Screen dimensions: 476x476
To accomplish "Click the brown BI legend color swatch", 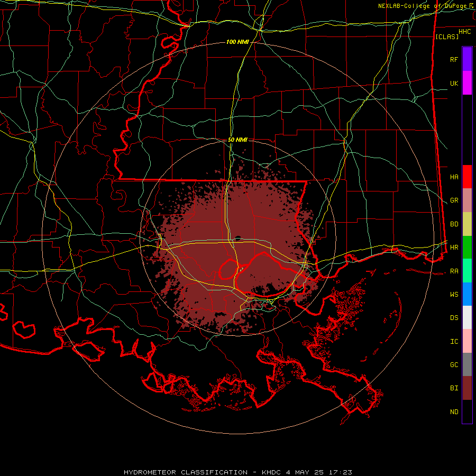I will tap(467, 388).
